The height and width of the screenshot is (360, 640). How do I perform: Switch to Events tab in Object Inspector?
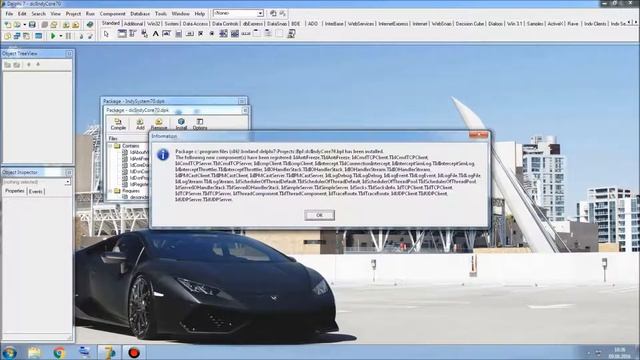pyautogui.click(x=36, y=191)
